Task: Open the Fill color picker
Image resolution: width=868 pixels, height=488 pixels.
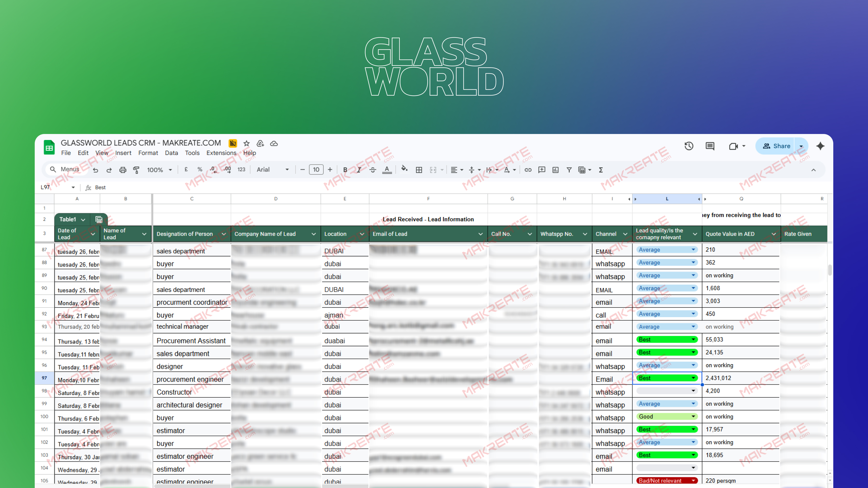Action: [x=404, y=170]
